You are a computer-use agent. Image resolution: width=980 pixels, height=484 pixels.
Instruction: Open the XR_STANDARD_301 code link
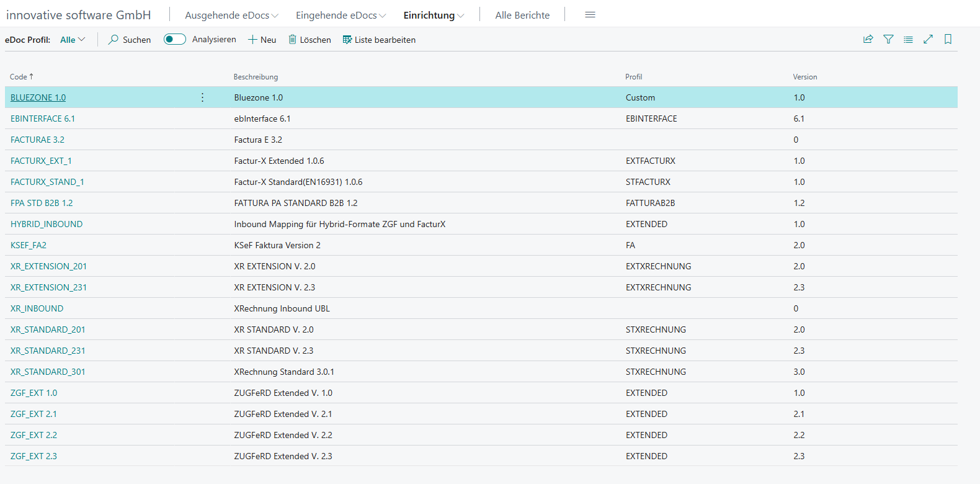point(48,372)
